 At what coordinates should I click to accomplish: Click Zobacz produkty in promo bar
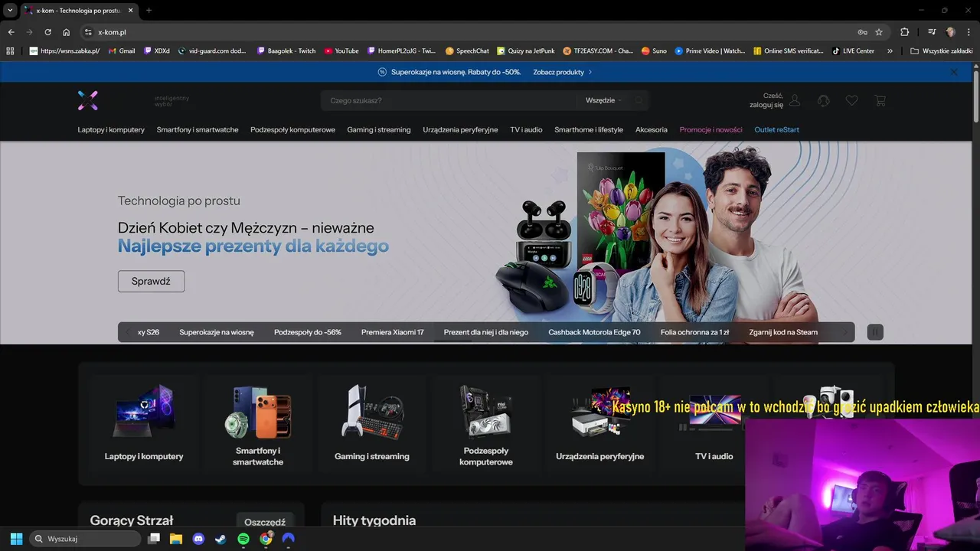(x=563, y=72)
